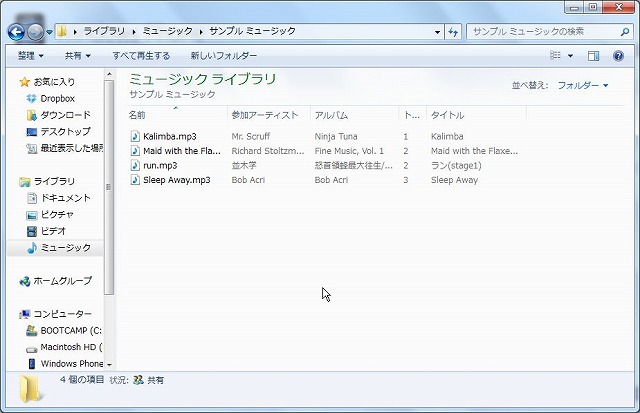Select the Sleep Away.mp3 file icon
Screen dimensions: 640x413
click(135, 180)
